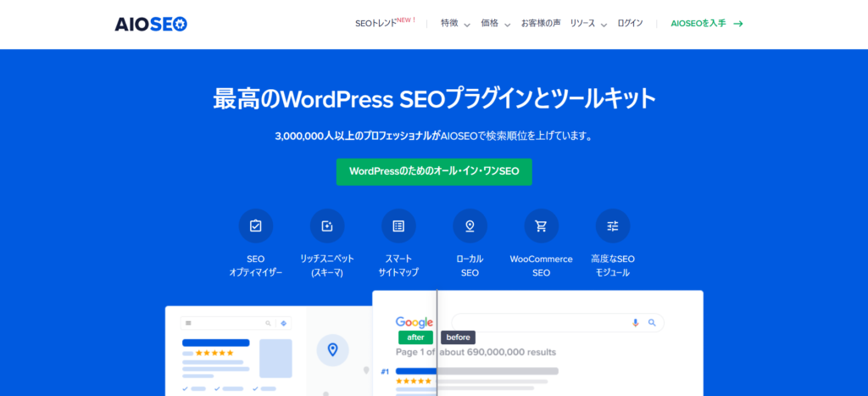Select the リッチスニペット schema icon
The width and height of the screenshot is (868, 396).
pyautogui.click(x=327, y=226)
